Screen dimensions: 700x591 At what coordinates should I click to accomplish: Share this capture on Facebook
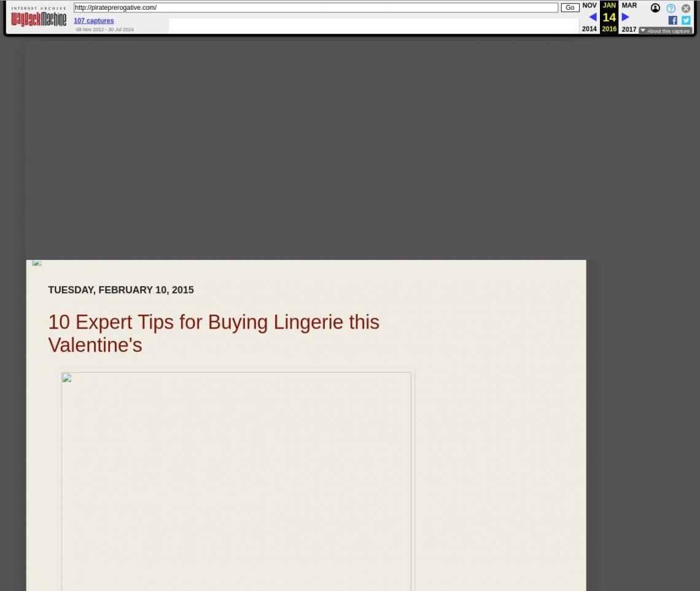[x=672, y=20]
